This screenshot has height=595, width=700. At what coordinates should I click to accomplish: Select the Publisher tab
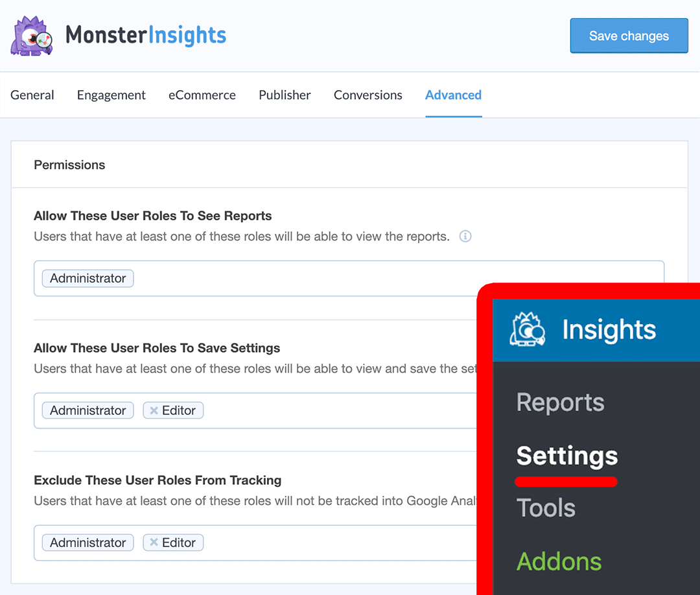[x=285, y=95]
